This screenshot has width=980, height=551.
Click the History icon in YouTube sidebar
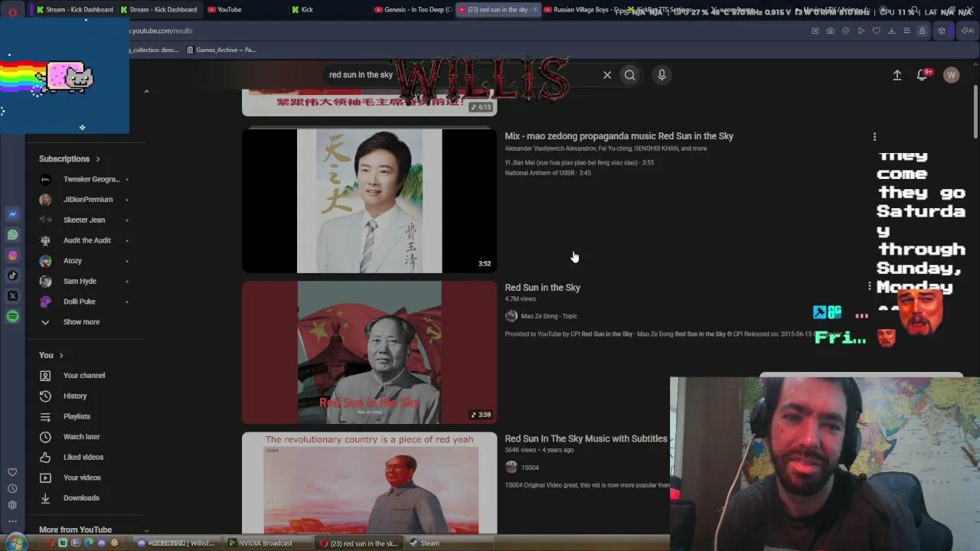coord(45,396)
